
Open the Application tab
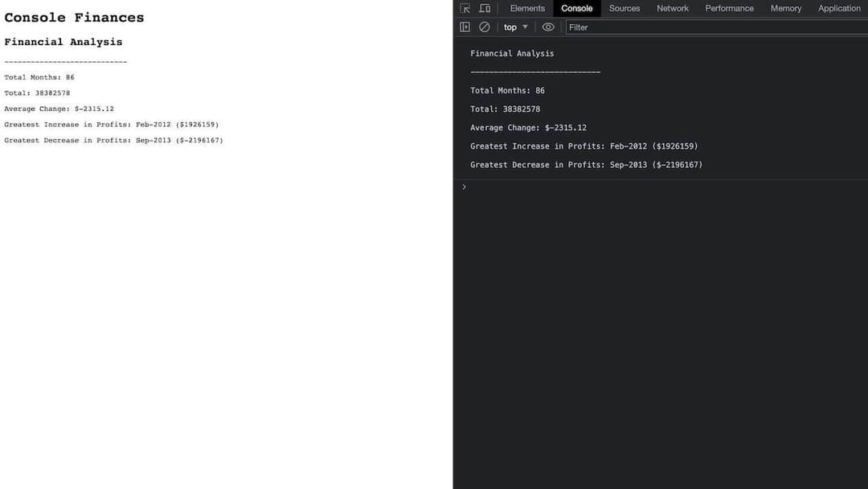[x=839, y=9]
